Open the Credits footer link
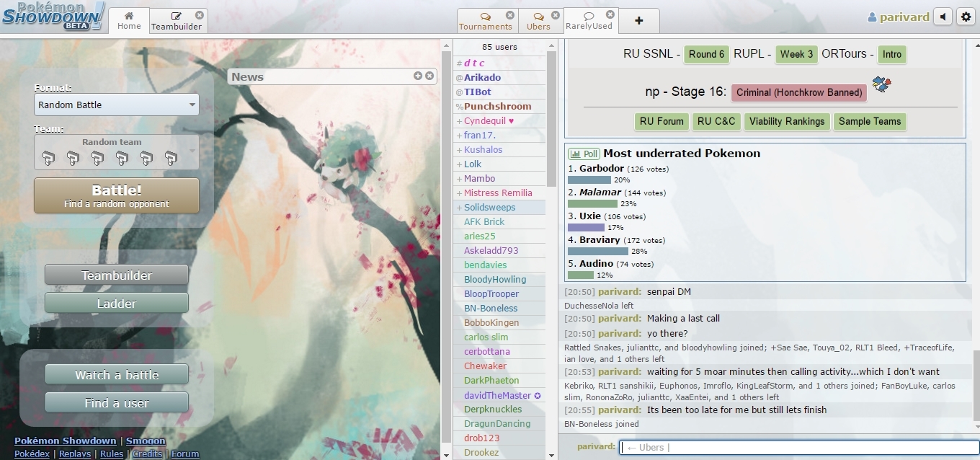 (148, 454)
